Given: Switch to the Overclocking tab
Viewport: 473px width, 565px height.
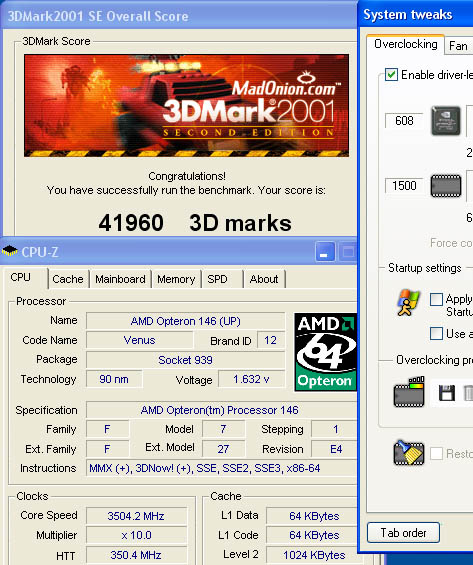Looking at the screenshot, I should coord(406,44).
